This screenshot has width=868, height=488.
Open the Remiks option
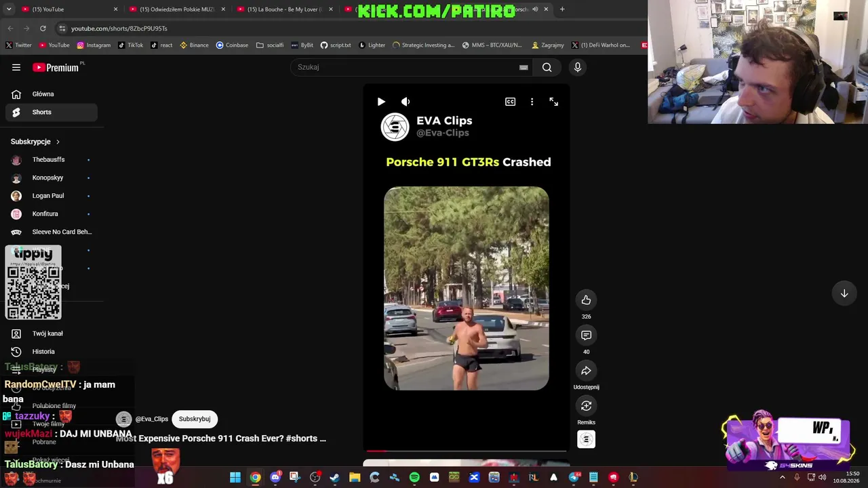click(586, 406)
